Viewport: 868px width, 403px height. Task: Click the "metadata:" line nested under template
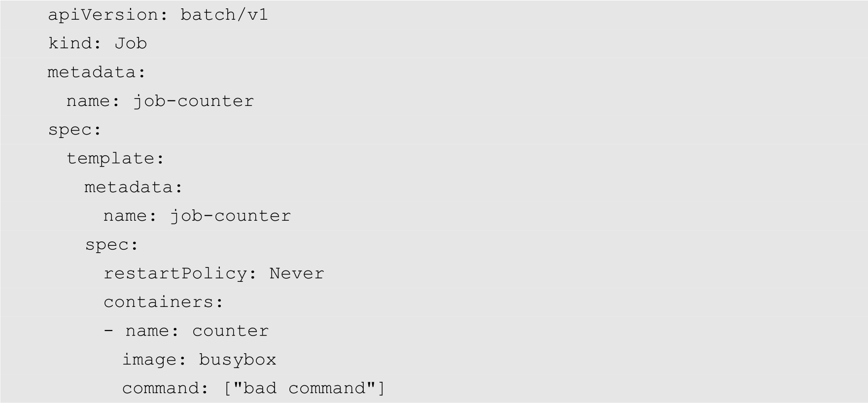(x=133, y=187)
